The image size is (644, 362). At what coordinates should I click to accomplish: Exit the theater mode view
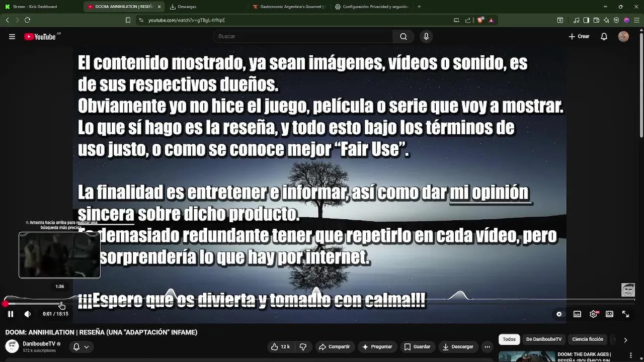tap(609, 314)
